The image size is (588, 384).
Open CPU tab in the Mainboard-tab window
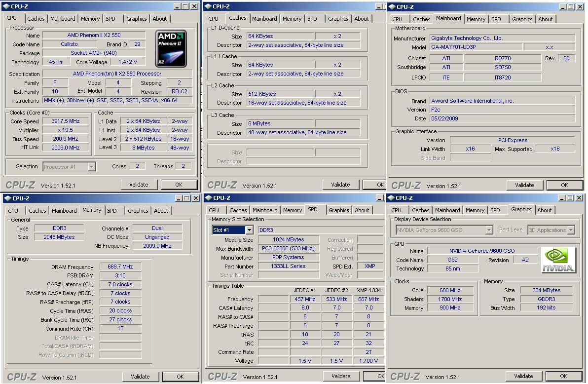coord(397,19)
